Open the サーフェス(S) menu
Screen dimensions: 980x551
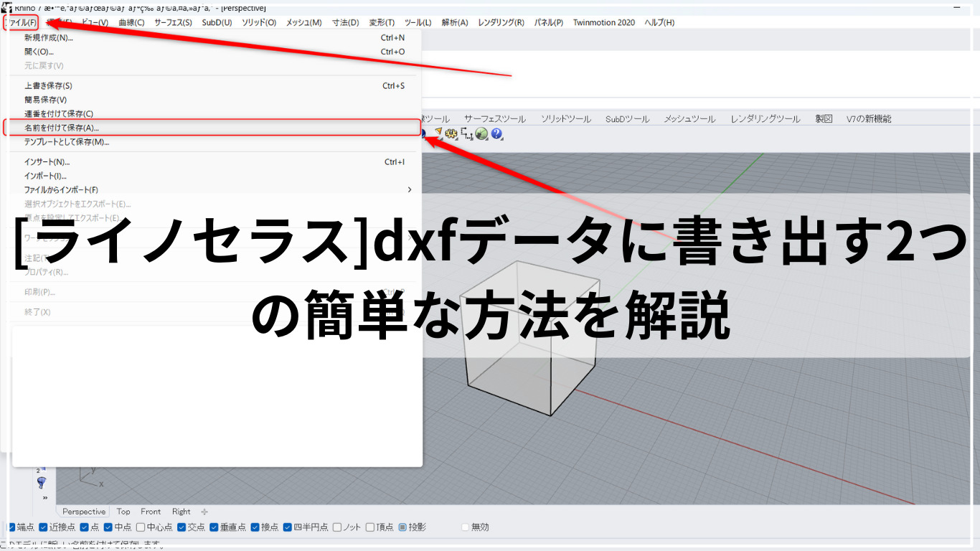point(173,22)
